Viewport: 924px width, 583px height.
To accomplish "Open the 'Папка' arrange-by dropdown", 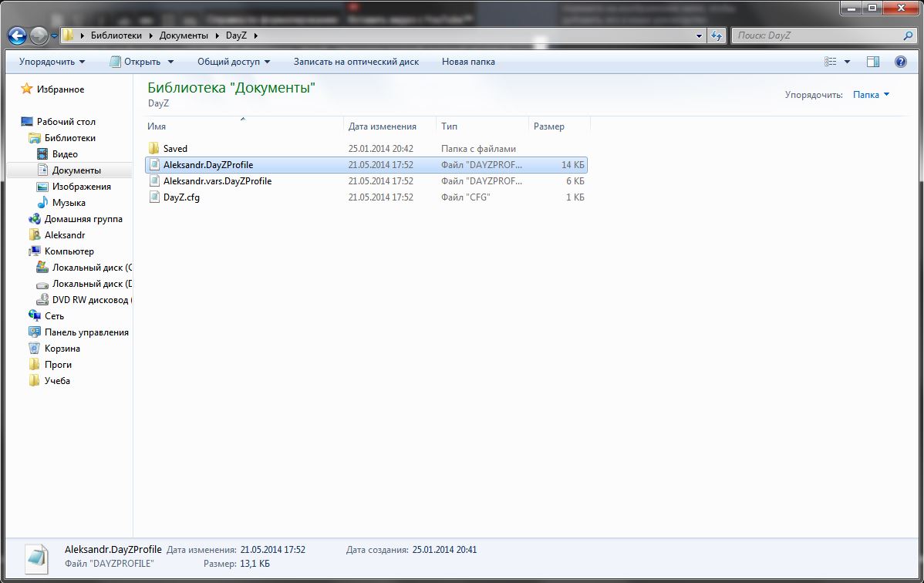I will pos(871,95).
